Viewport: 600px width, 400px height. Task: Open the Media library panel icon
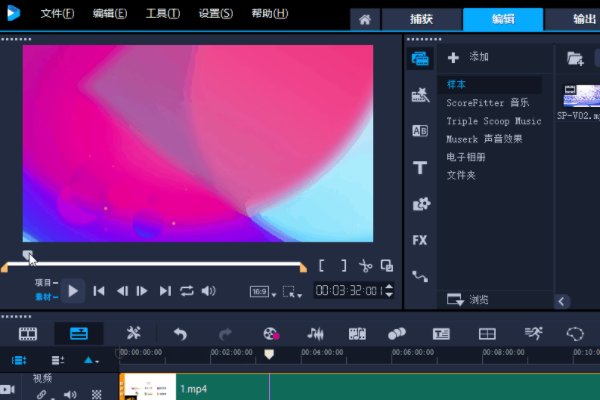pos(420,59)
